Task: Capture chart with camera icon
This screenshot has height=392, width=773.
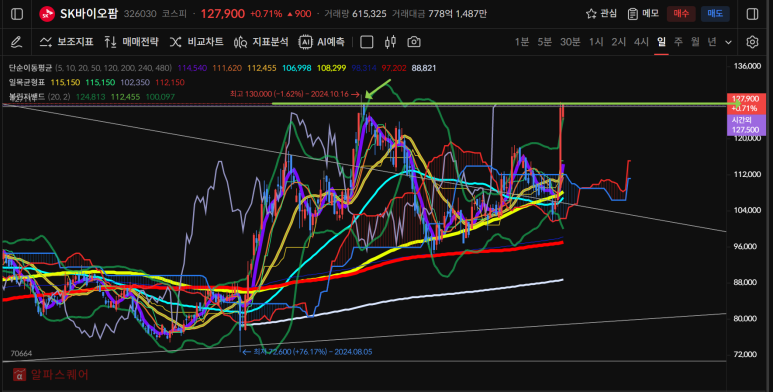Action: tap(414, 42)
